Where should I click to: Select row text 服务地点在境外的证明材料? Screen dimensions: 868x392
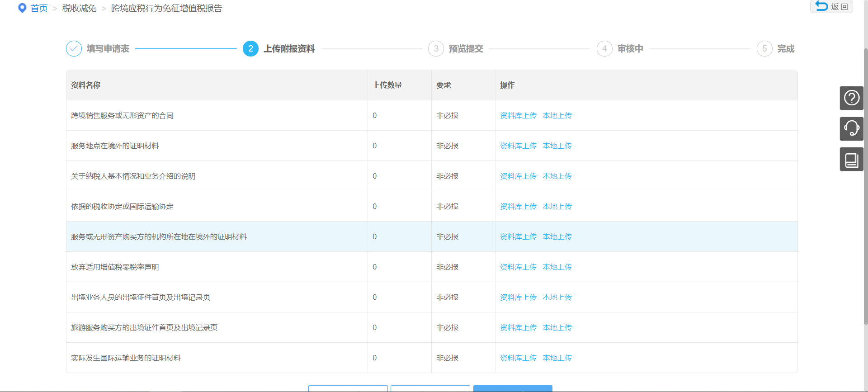[115, 146]
